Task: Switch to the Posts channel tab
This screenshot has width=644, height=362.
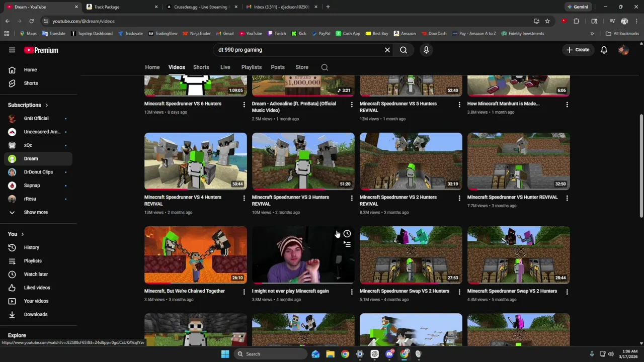Action: pyautogui.click(x=278, y=67)
